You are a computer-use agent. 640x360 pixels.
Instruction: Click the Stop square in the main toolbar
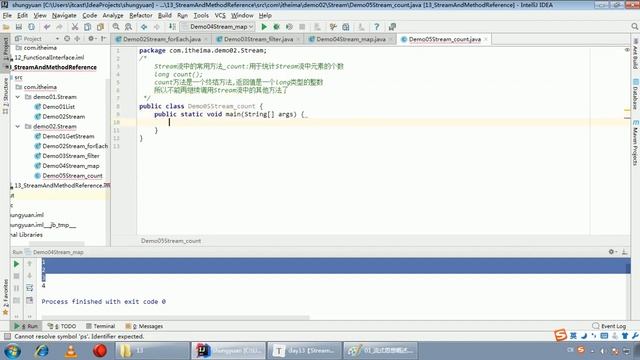(x=302, y=27)
